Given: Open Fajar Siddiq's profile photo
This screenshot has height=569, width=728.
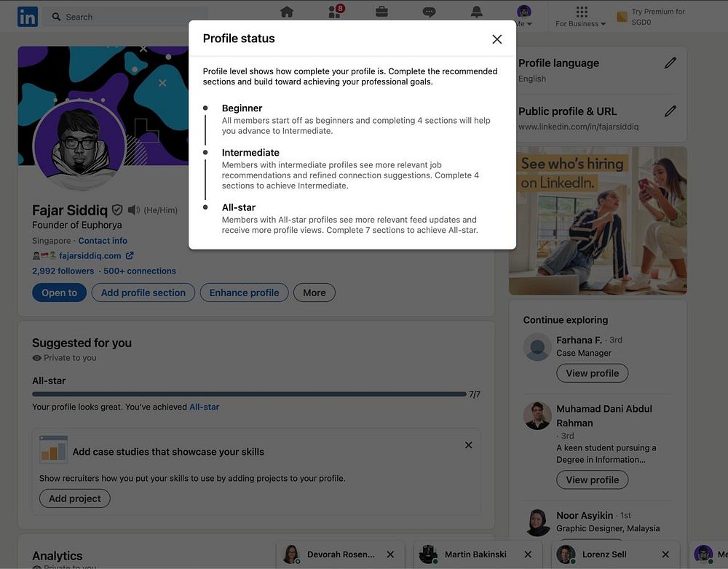Looking at the screenshot, I should pyautogui.click(x=80, y=144).
